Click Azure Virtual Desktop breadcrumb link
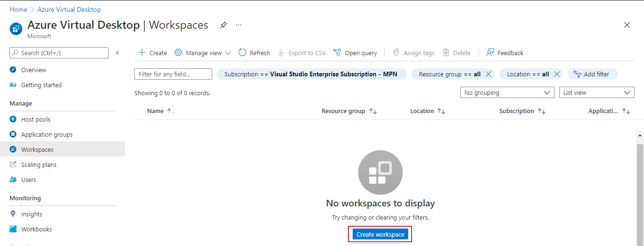The width and height of the screenshot is (644, 246). [69, 9]
